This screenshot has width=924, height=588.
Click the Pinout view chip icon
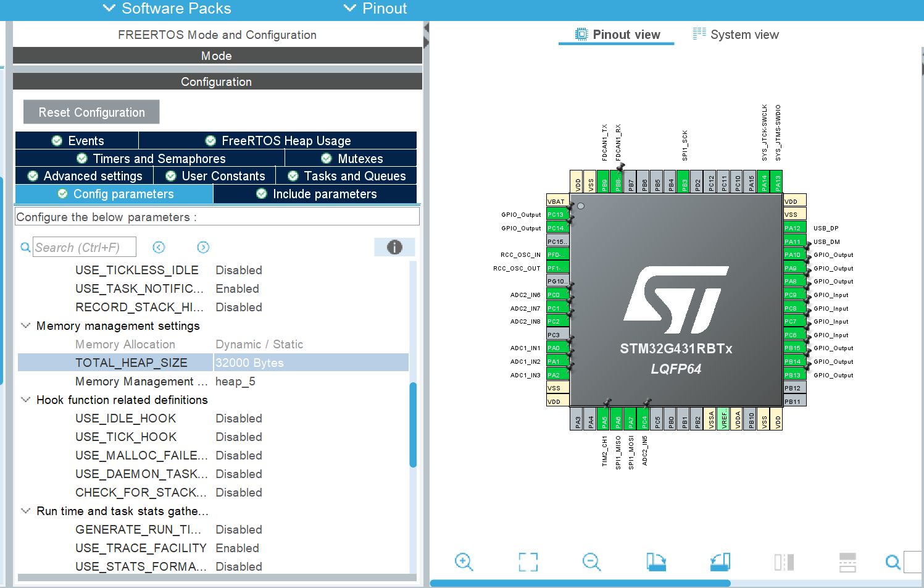[581, 35]
